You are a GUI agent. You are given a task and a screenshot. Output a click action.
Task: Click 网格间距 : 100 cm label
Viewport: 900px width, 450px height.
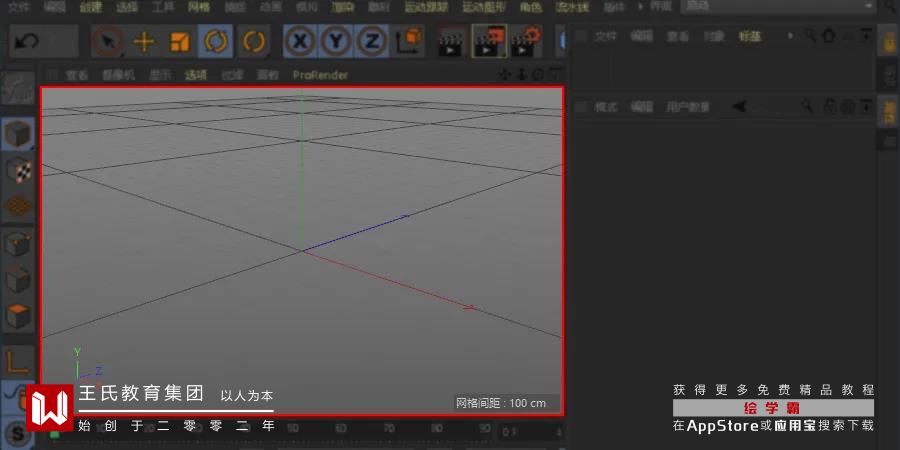[x=501, y=403]
